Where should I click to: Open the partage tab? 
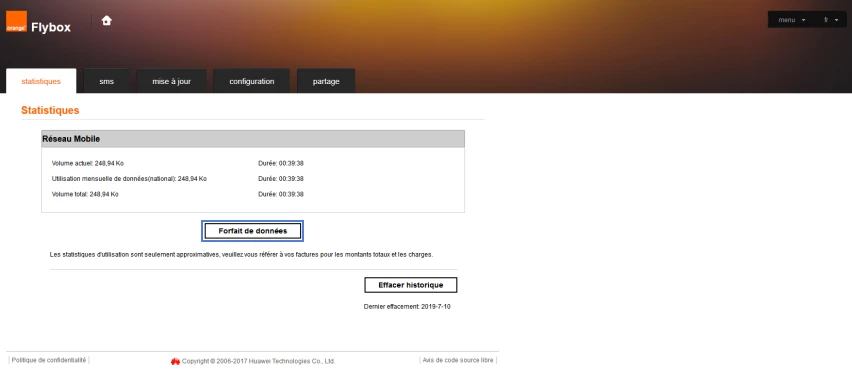(x=326, y=81)
